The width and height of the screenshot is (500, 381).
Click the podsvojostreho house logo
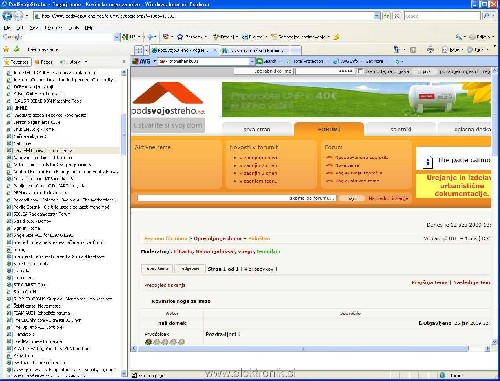point(169,98)
